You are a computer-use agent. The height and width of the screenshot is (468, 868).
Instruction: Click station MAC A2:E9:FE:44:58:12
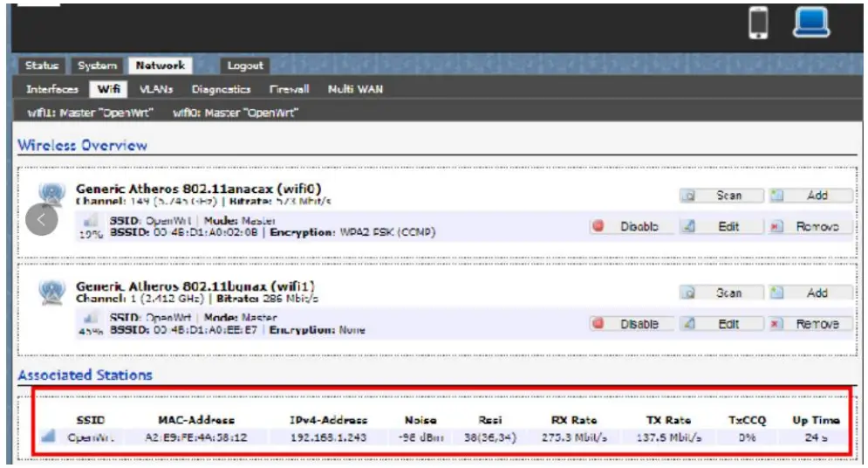[196, 437]
